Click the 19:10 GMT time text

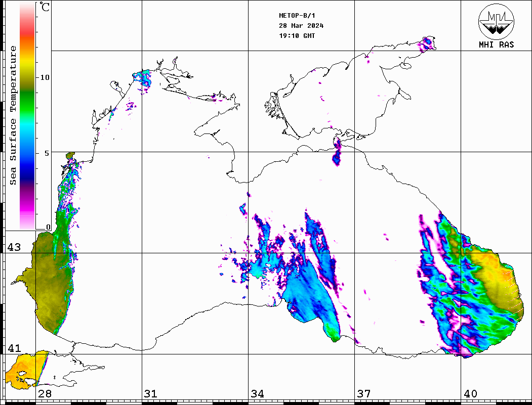pyautogui.click(x=297, y=35)
